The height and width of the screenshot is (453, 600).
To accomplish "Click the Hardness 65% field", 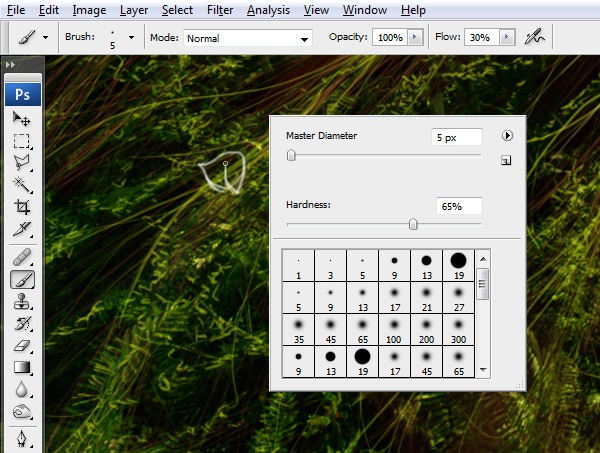I will click(459, 206).
